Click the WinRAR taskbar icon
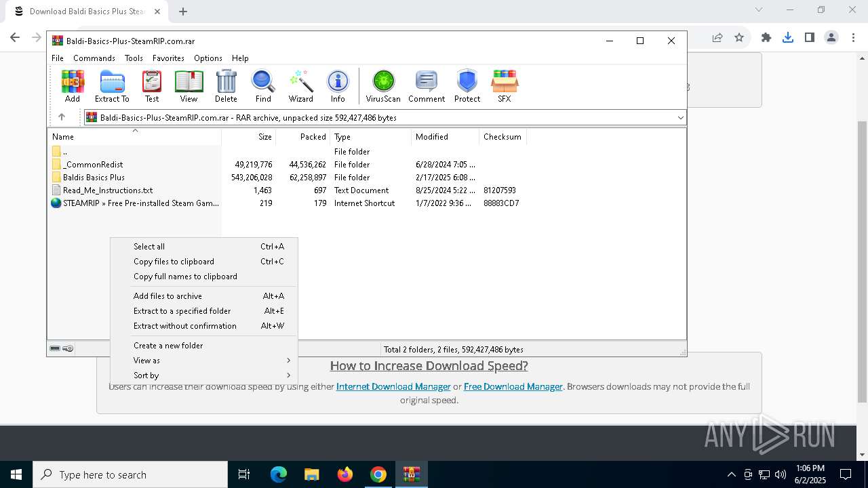The width and height of the screenshot is (868, 488). point(412,474)
